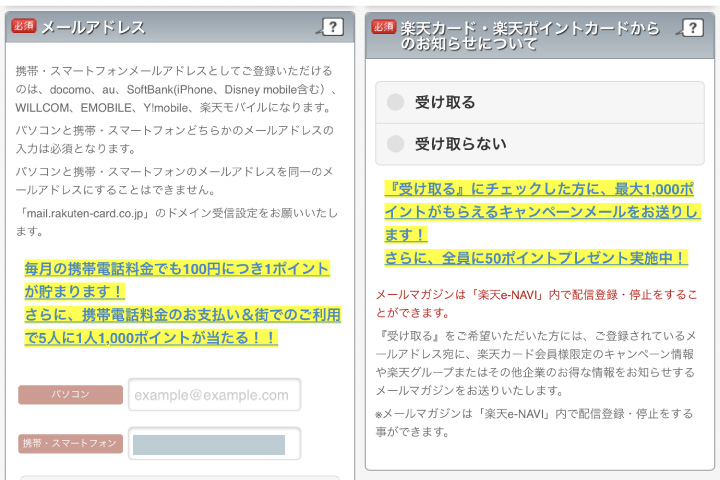Click paragraph 入力は必須となります
The width and height of the screenshot is (720, 480).
(174, 140)
